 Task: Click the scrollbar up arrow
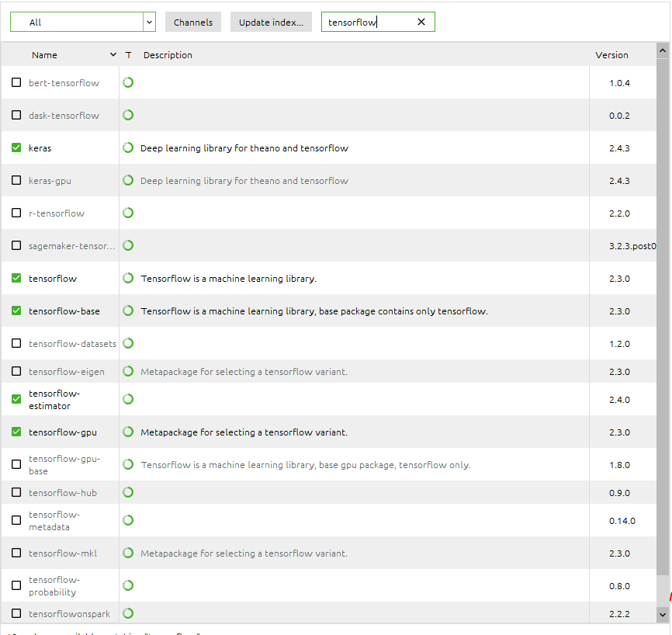pyautogui.click(x=663, y=50)
